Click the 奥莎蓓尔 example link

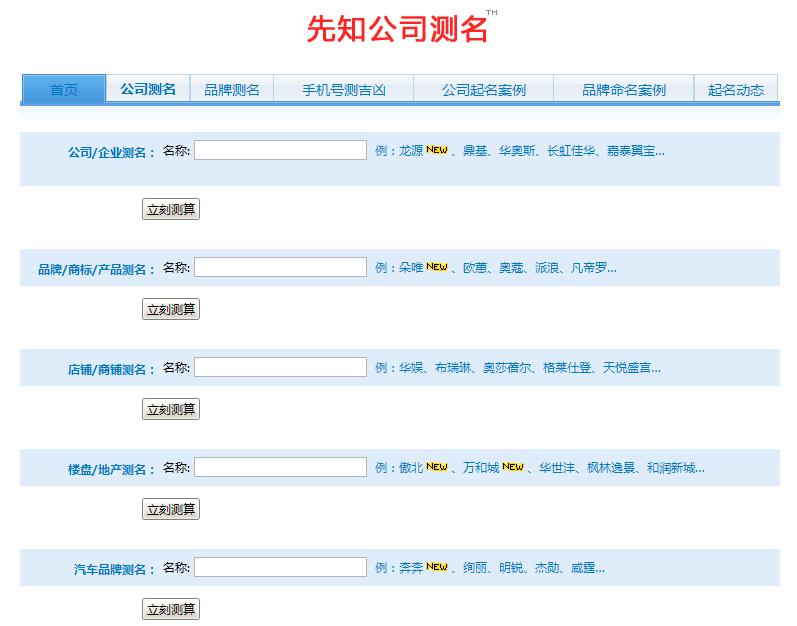pos(507,368)
